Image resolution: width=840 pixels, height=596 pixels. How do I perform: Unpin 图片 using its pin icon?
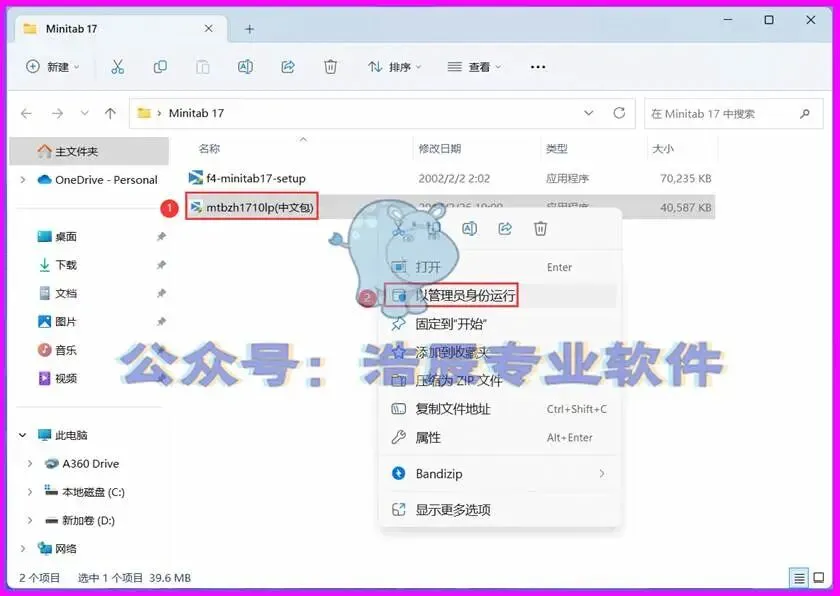pos(161,322)
